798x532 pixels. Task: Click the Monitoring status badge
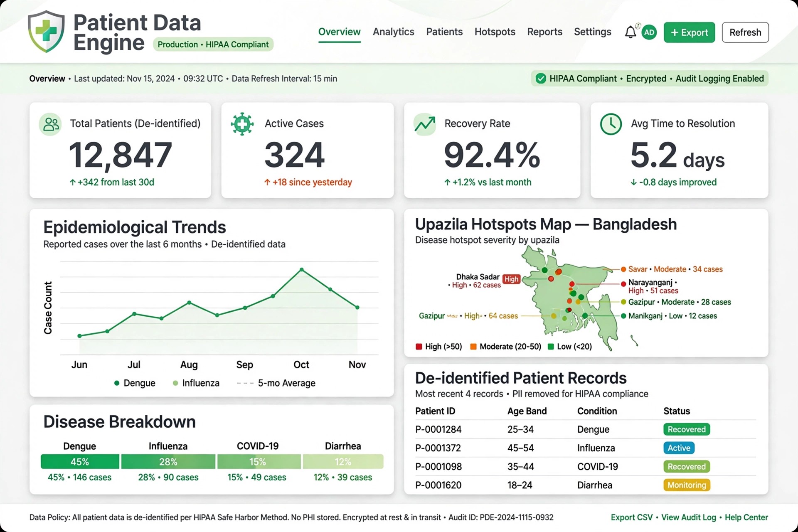[687, 485]
